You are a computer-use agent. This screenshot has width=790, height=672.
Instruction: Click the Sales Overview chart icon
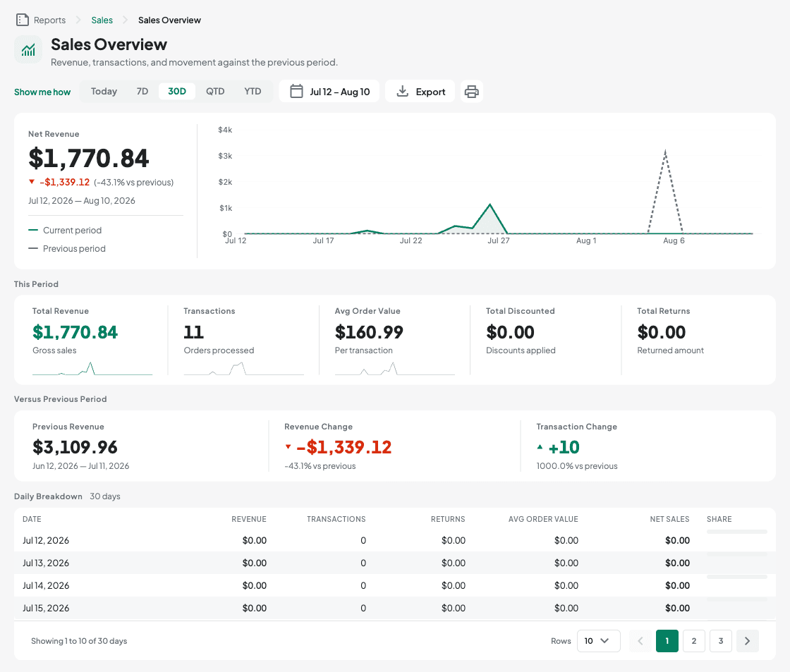click(x=28, y=50)
